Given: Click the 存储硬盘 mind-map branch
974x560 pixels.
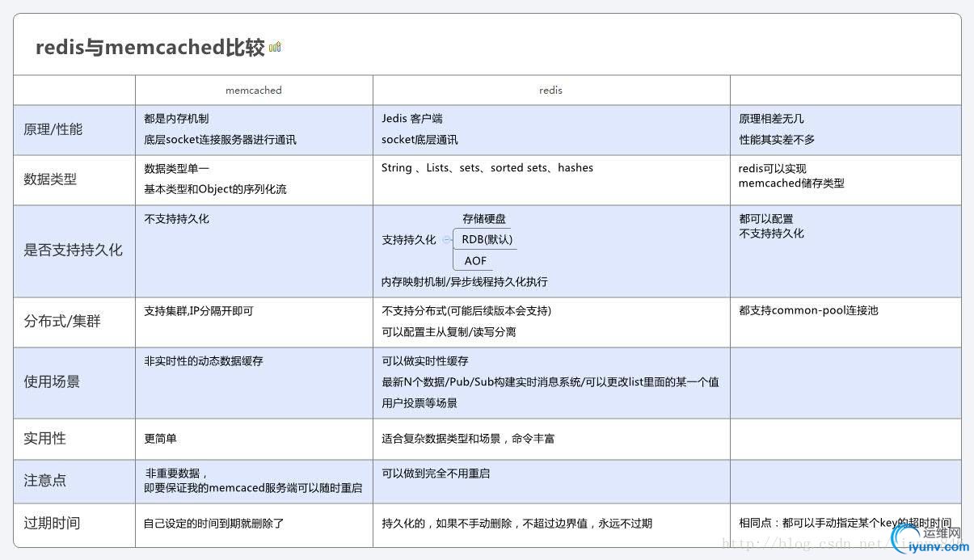Looking at the screenshot, I should pos(484,219).
